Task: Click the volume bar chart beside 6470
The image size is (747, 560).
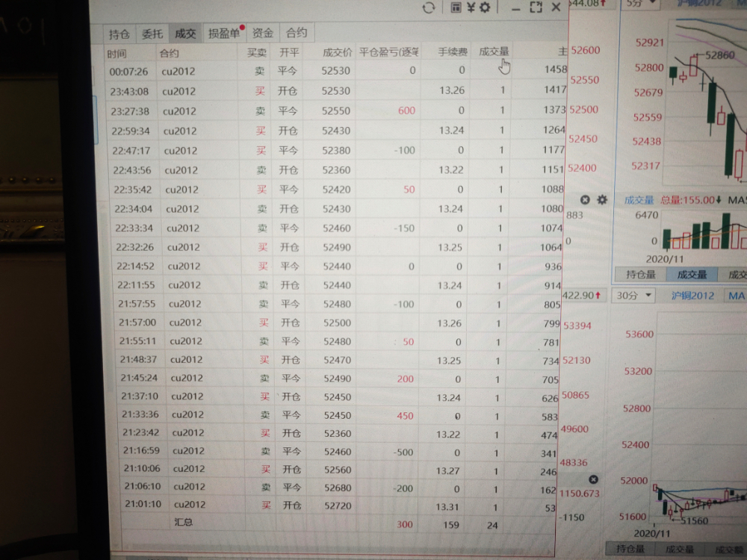Action: point(703,231)
